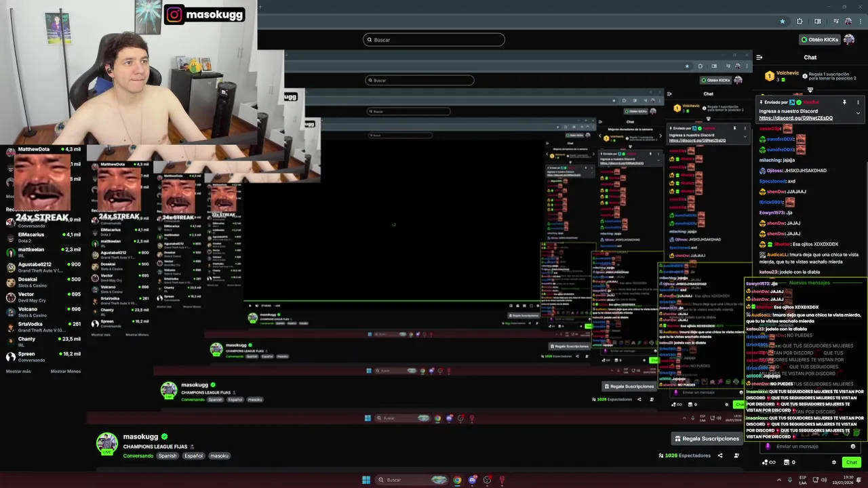Screen dimensions: 868x488
Task: Open ElMacarius in the leftmost sidebar
Action: (x=44, y=237)
